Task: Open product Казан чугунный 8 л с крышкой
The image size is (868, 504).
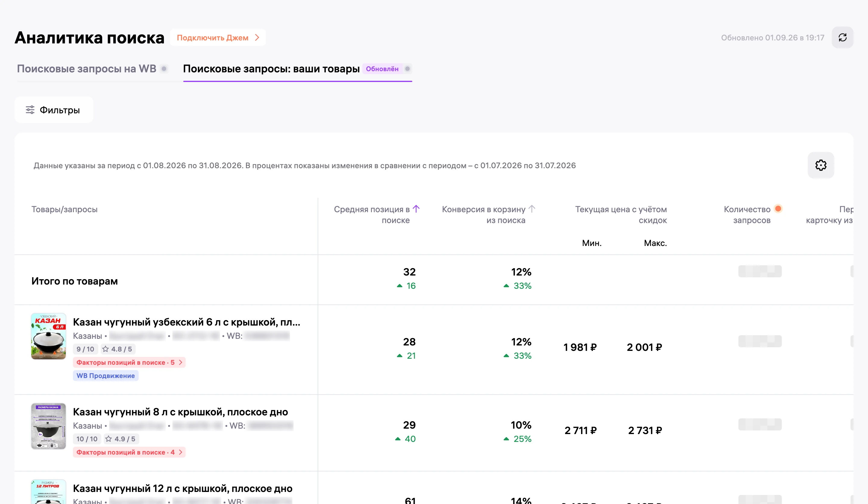Action: click(x=180, y=412)
